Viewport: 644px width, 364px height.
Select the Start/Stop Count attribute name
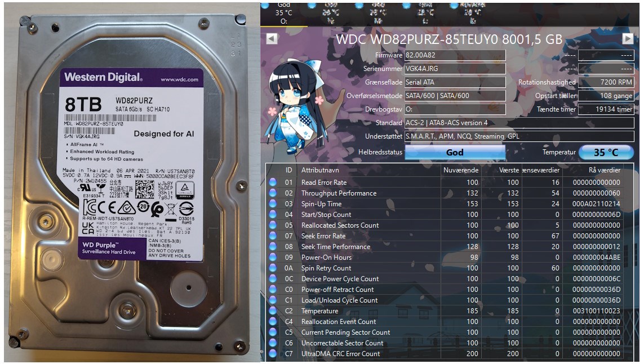tap(326, 215)
